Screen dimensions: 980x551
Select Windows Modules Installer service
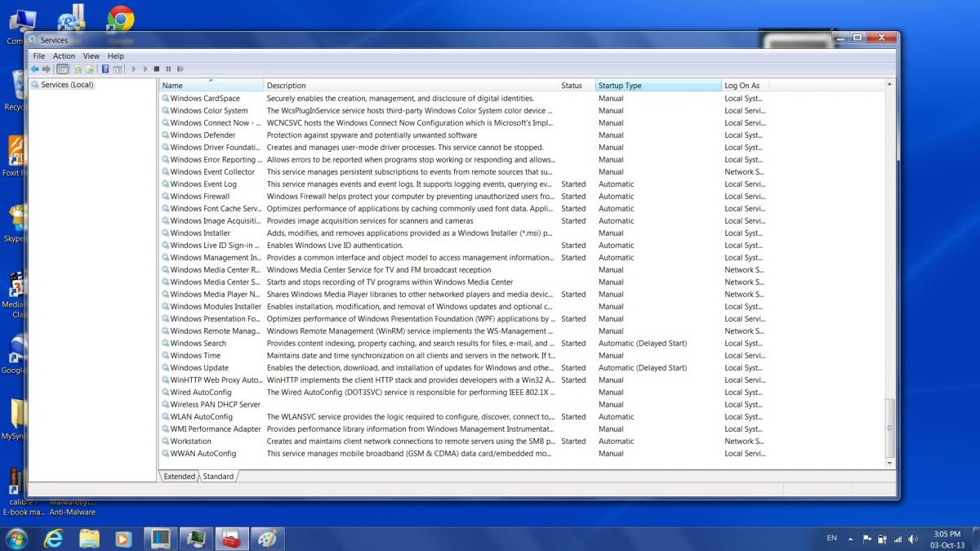click(x=216, y=307)
